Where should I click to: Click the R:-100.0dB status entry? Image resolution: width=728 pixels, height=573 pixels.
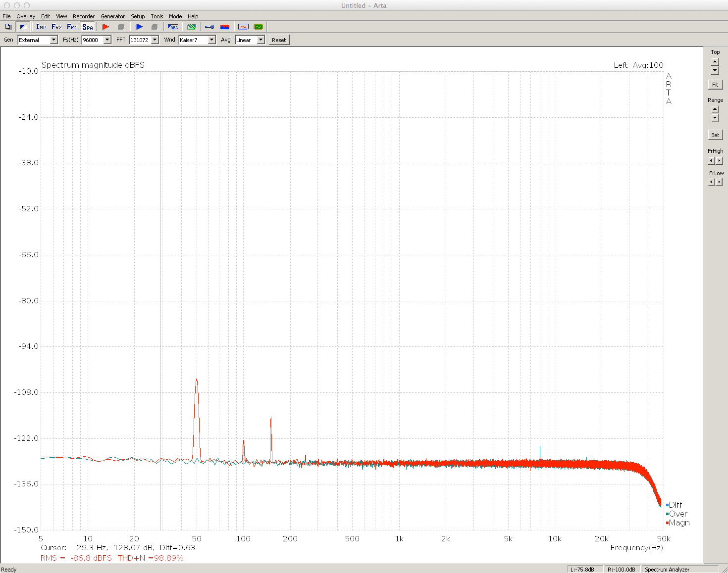click(622, 570)
